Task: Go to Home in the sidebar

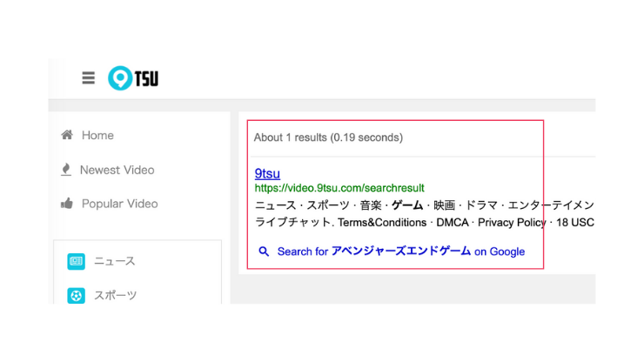Action: point(97,135)
